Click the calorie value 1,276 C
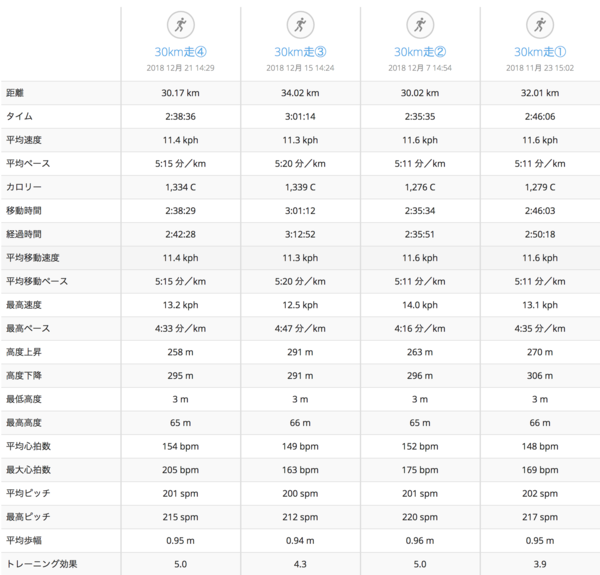The image size is (600, 575). 420,187
